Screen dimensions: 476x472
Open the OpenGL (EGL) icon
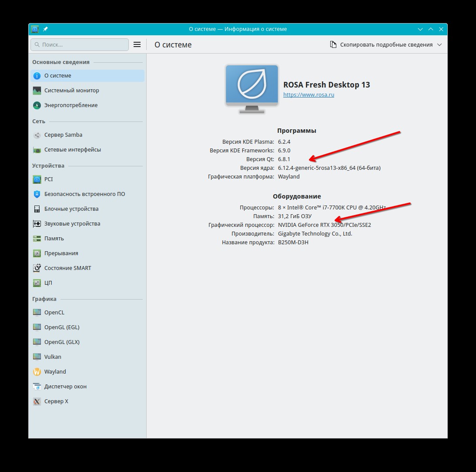(37, 327)
